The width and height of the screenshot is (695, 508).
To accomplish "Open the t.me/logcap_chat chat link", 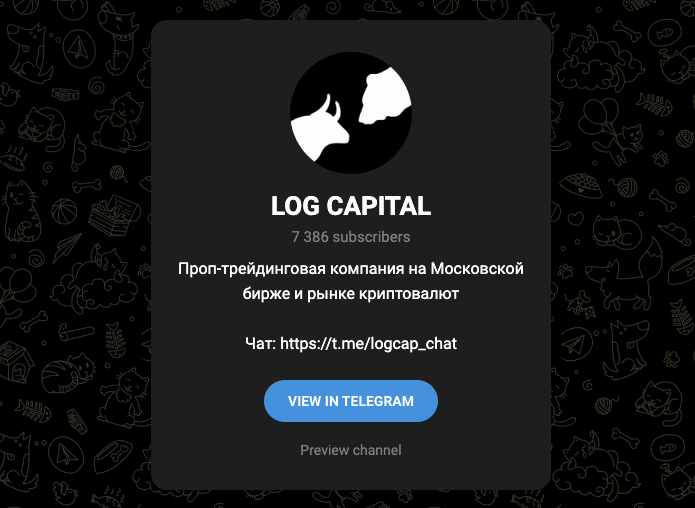I will tap(368, 344).
